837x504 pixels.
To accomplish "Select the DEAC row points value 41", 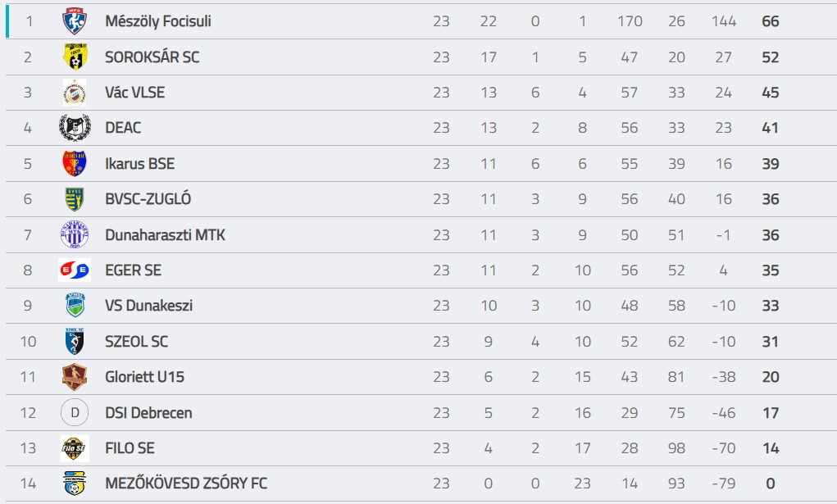I will click(x=771, y=128).
